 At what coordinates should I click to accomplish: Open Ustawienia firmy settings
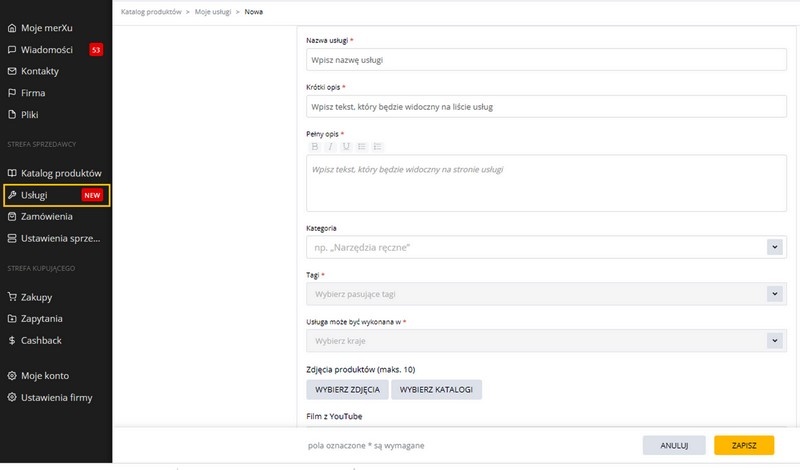55,398
